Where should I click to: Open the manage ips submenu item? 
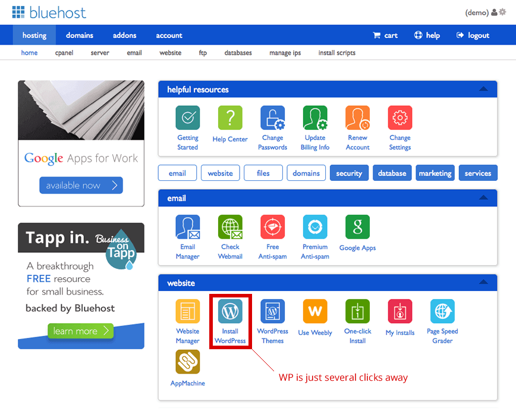tap(285, 53)
